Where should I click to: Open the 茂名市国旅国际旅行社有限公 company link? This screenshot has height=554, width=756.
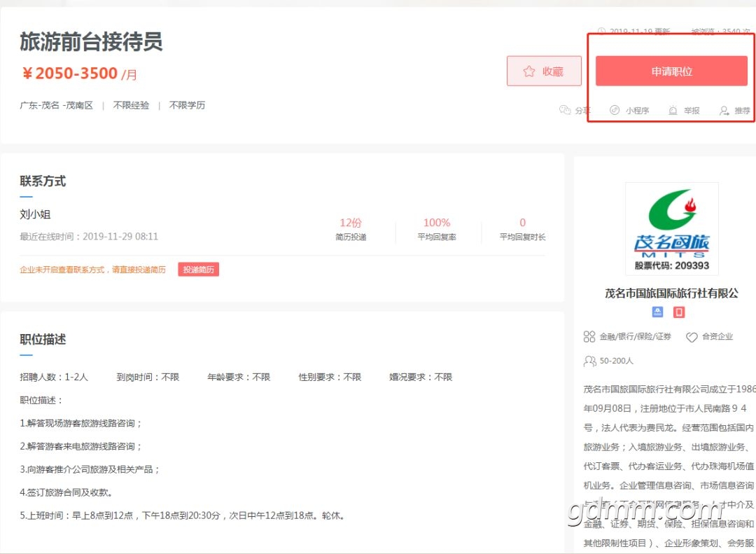[671, 293]
